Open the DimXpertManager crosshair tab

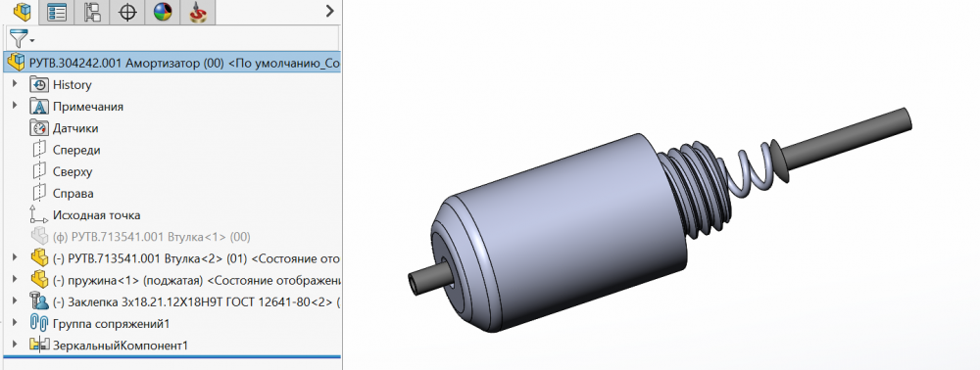pyautogui.click(x=127, y=12)
